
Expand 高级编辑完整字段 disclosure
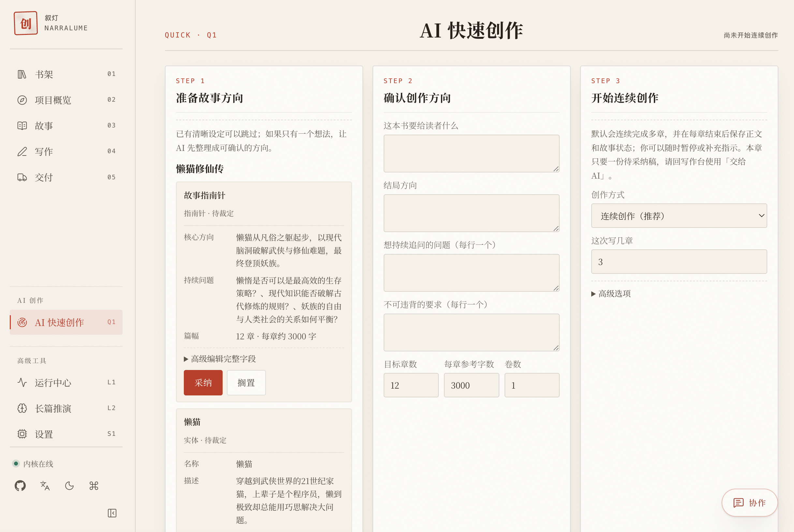(220, 359)
